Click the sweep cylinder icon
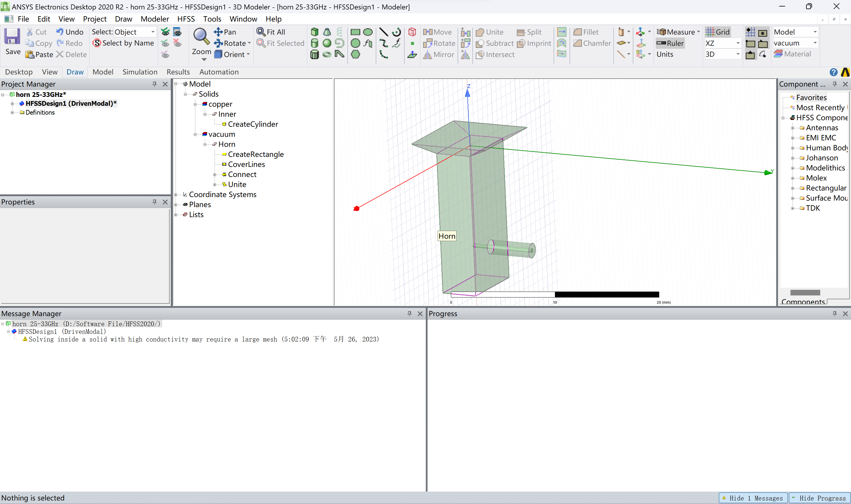This screenshot has width=851, height=504. coord(621,32)
